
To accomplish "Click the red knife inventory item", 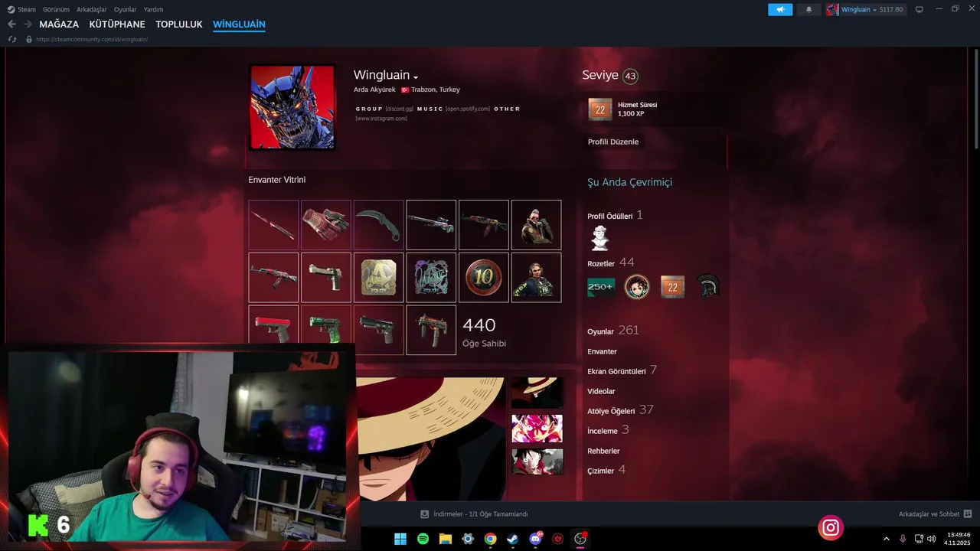I will coord(273,225).
